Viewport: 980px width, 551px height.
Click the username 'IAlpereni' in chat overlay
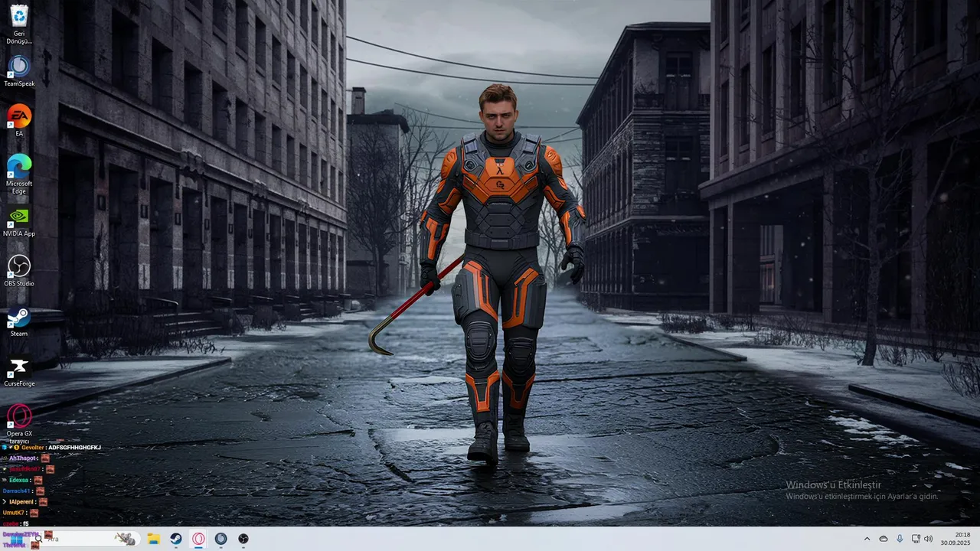pyautogui.click(x=21, y=502)
